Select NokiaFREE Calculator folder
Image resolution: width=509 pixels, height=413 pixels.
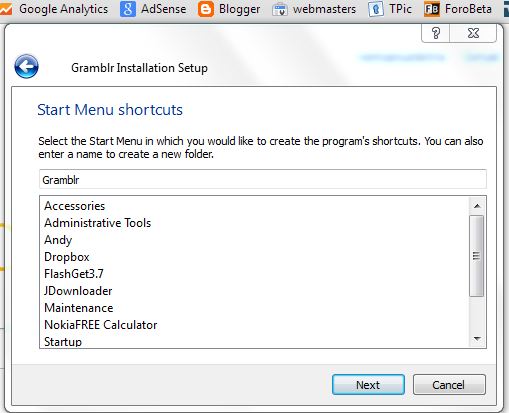pos(101,325)
